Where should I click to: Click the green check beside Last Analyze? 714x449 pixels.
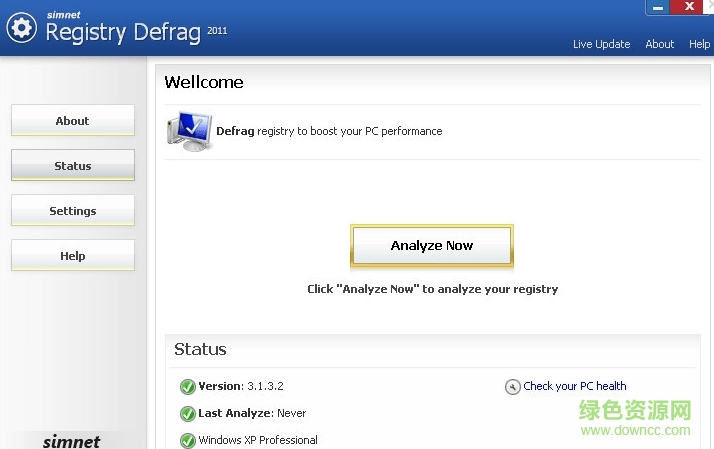(187, 413)
